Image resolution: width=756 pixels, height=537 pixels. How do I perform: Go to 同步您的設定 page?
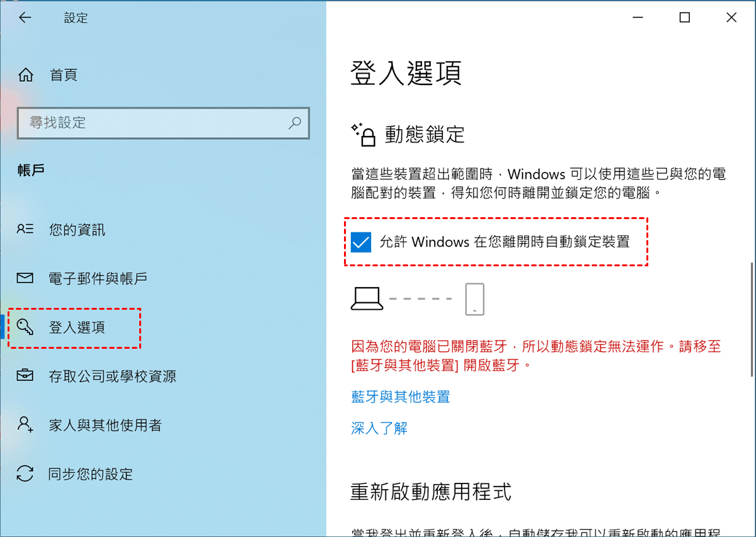(91, 473)
